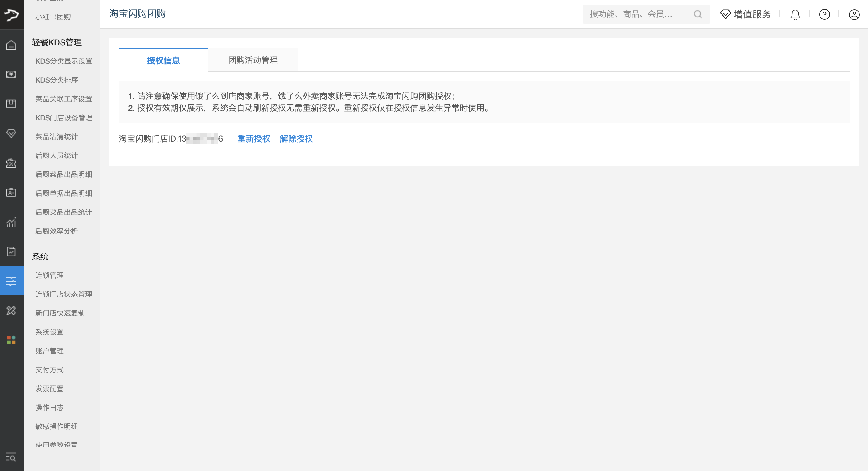
Task: Open the colorful apps grid icon
Action: coord(11,340)
